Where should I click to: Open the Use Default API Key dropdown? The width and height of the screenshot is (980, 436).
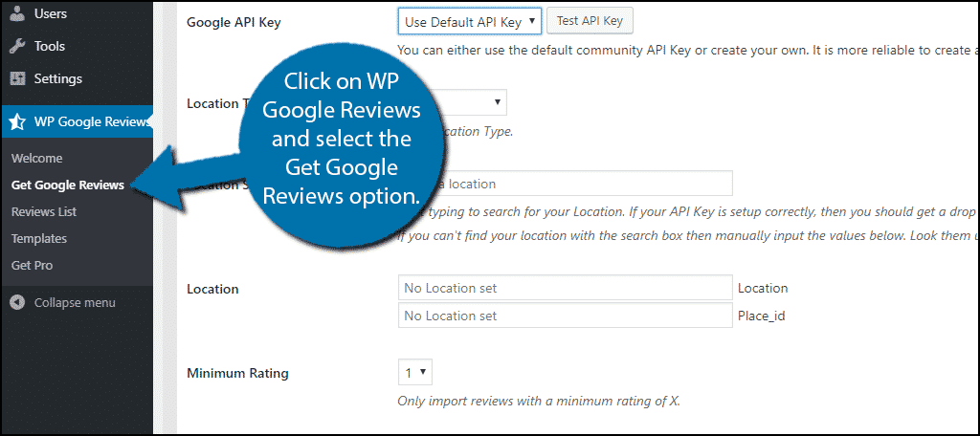pyautogui.click(x=469, y=22)
